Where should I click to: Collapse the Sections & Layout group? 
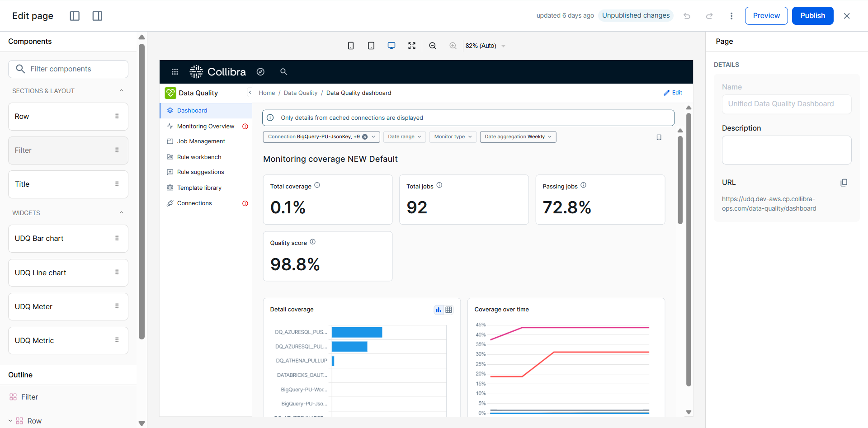click(121, 91)
